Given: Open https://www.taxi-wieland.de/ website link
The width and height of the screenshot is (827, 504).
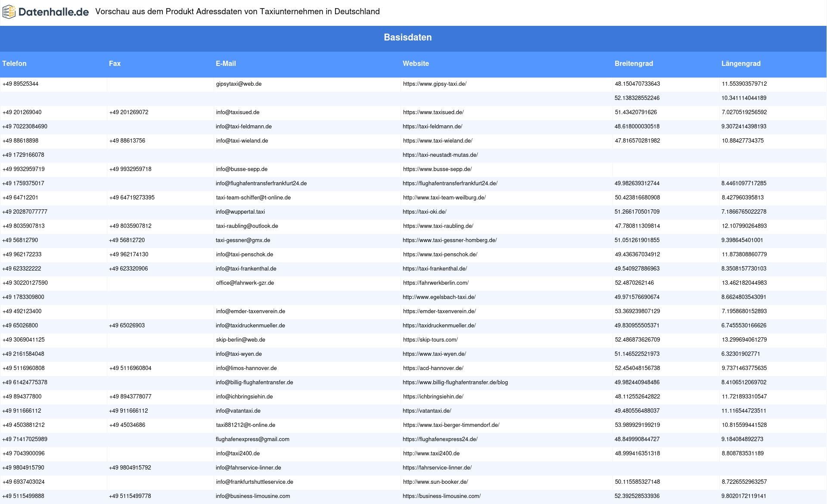Looking at the screenshot, I should point(438,141).
